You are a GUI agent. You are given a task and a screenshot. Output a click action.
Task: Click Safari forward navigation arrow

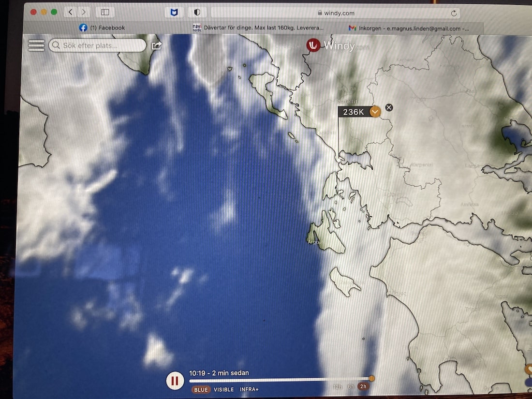tap(84, 12)
